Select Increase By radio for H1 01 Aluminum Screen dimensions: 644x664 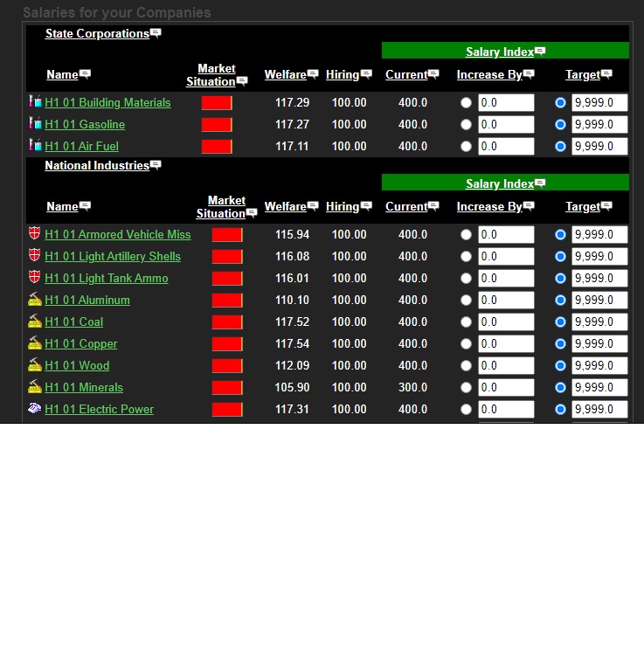466,300
